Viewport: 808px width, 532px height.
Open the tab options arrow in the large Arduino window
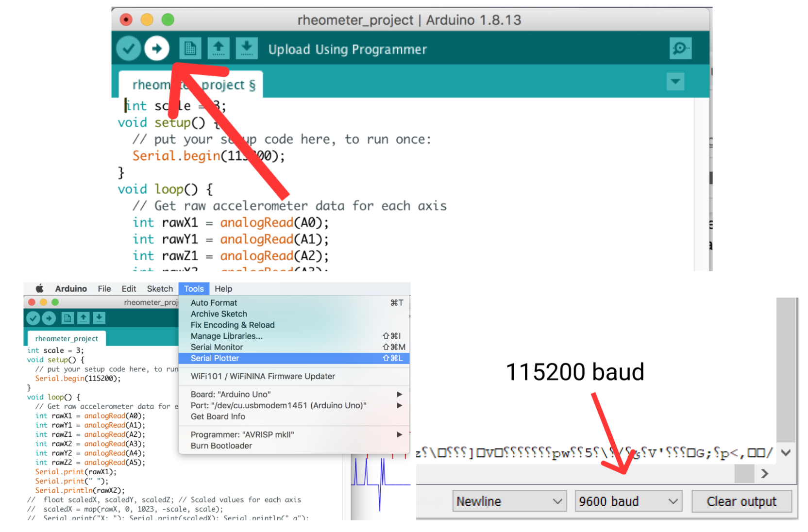tap(675, 82)
